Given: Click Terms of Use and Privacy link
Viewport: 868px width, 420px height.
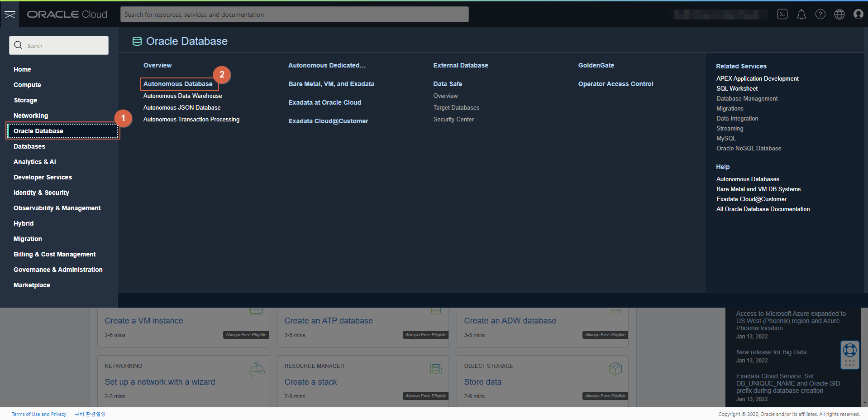Looking at the screenshot, I should tap(39, 414).
